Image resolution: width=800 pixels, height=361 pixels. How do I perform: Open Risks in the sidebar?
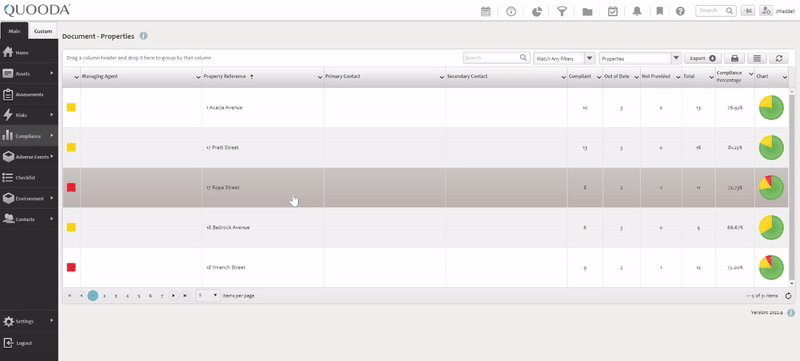click(29, 115)
